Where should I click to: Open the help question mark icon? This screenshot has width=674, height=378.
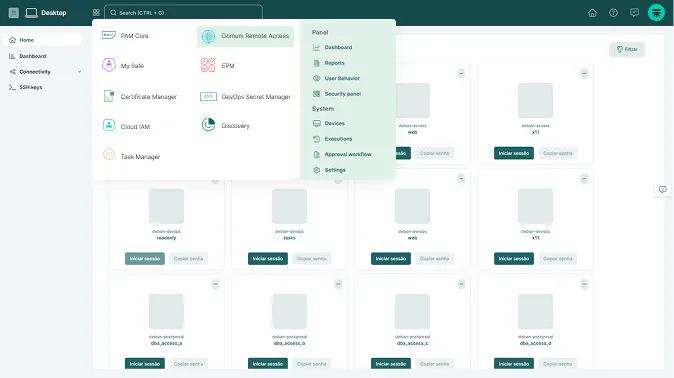613,13
